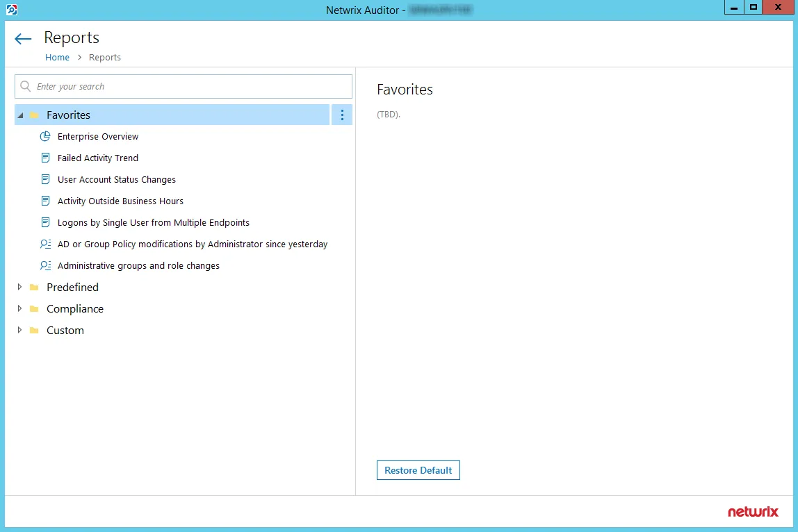
Task: Click the Activity Outside Business Hours report icon
Action: [x=45, y=201]
